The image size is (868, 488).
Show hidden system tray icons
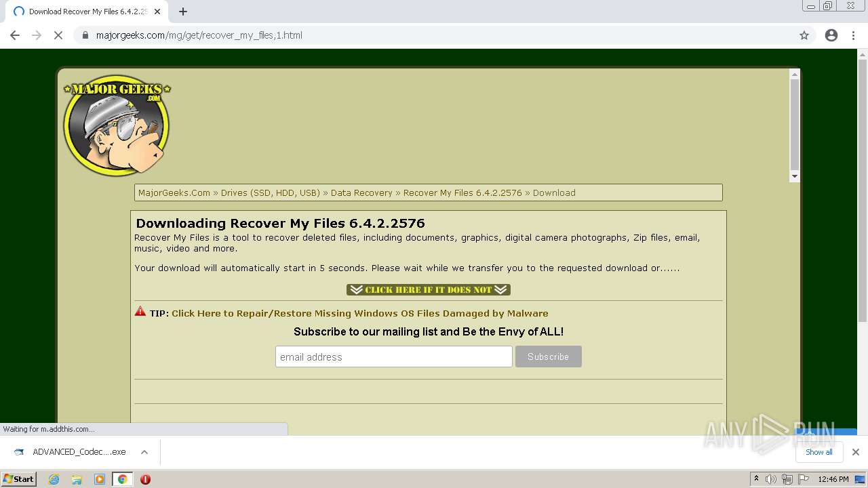[x=756, y=479]
